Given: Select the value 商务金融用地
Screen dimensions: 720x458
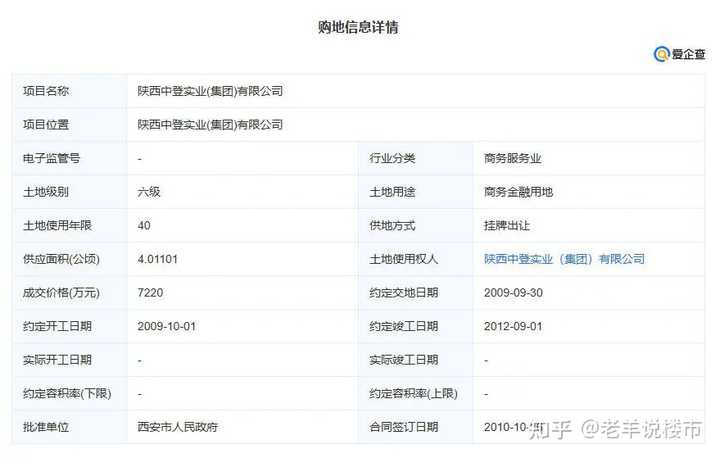Looking at the screenshot, I should click(x=518, y=192).
